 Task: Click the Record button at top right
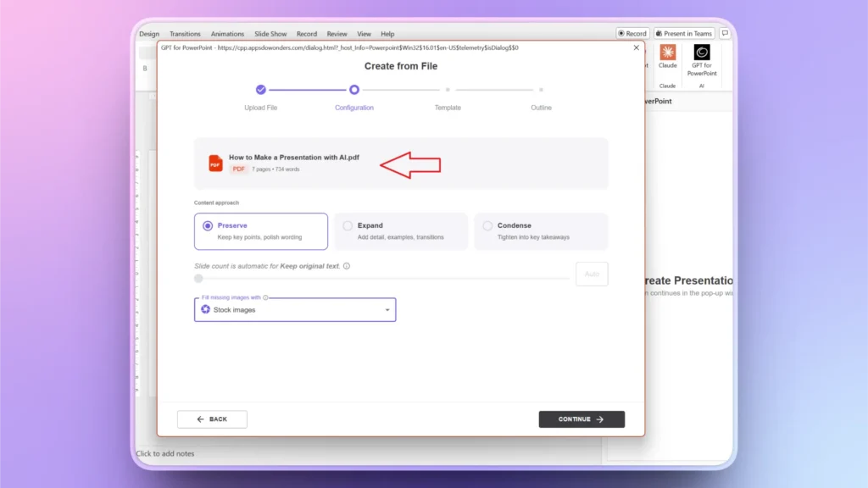(x=632, y=33)
